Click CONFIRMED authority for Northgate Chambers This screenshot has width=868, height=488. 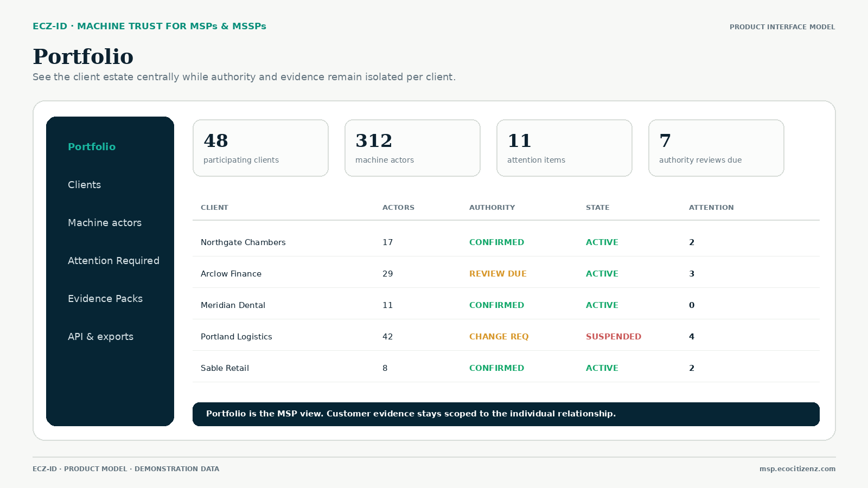pos(497,242)
